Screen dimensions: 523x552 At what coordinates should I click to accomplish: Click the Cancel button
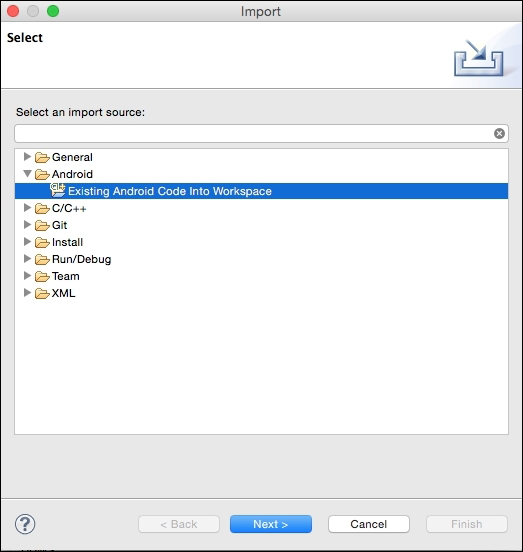click(368, 524)
